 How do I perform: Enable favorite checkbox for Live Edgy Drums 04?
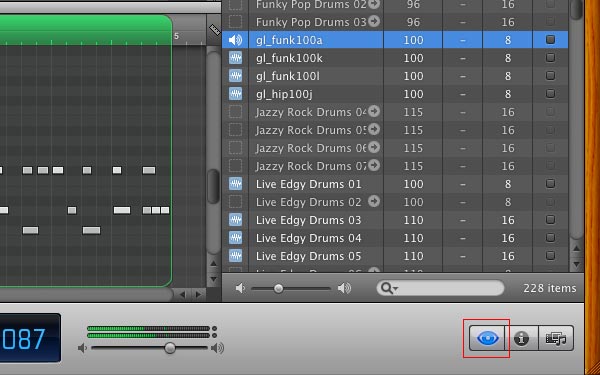click(x=550, y=237)
